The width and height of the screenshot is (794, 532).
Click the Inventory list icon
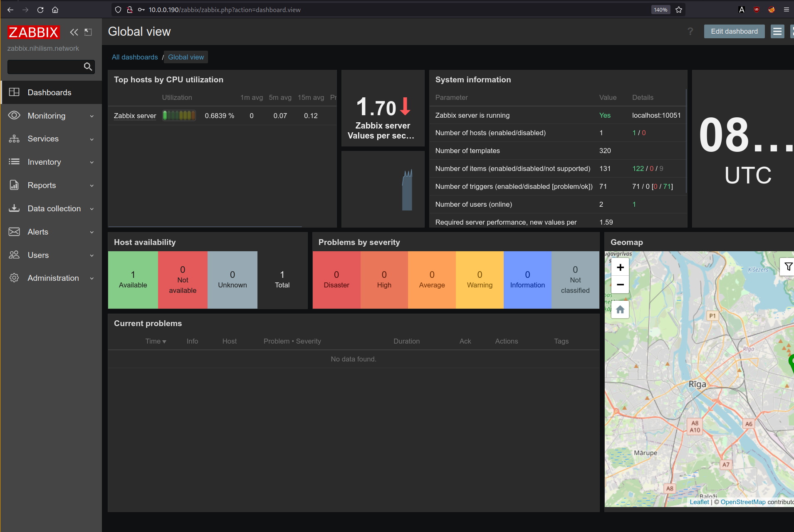[x=14, y=162]
